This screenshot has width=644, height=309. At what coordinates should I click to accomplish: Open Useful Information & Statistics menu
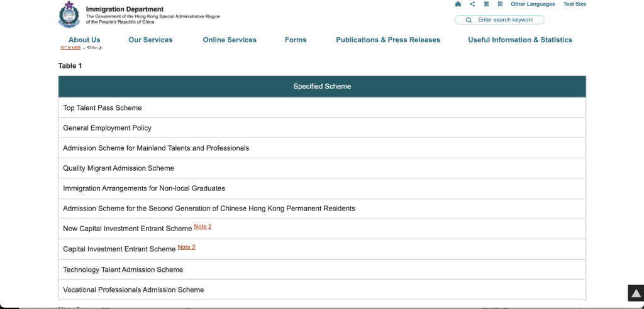520,40
